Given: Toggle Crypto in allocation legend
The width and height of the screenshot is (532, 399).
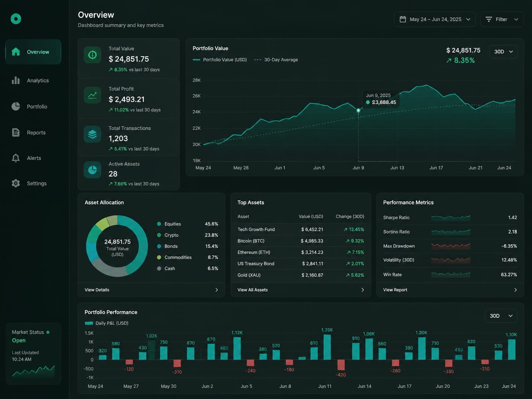Looking at the screenshot, I should click(x=187, y=235).
